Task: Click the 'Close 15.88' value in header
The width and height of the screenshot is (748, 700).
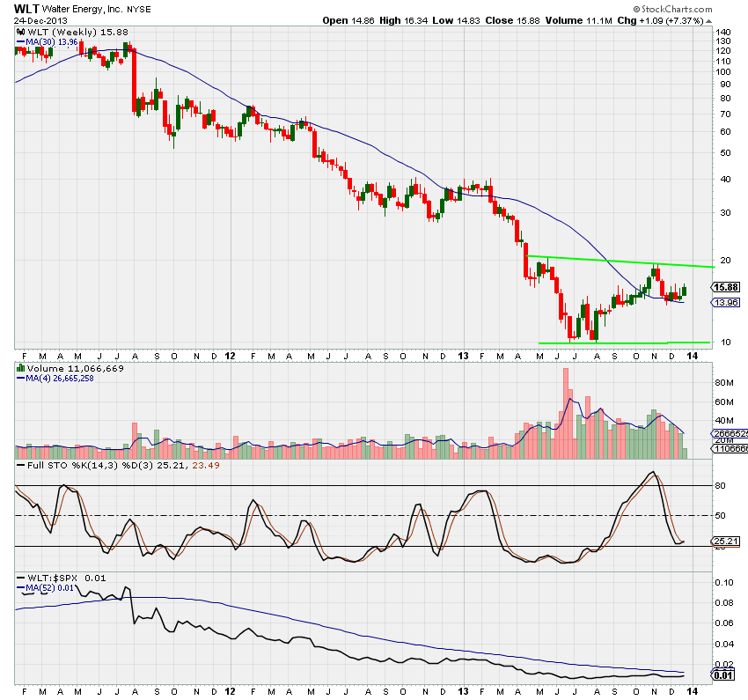Action: pyautogui.click(x=513, y=20)
